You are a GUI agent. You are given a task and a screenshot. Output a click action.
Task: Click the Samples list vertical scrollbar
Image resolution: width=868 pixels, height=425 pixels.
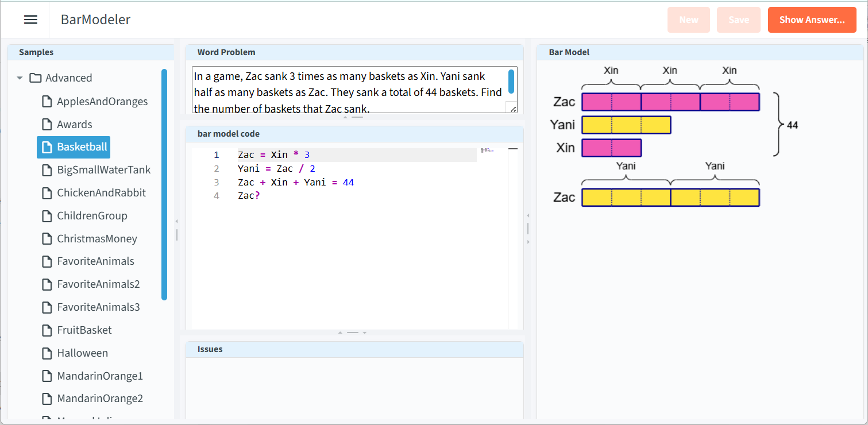tap(164, 184)
